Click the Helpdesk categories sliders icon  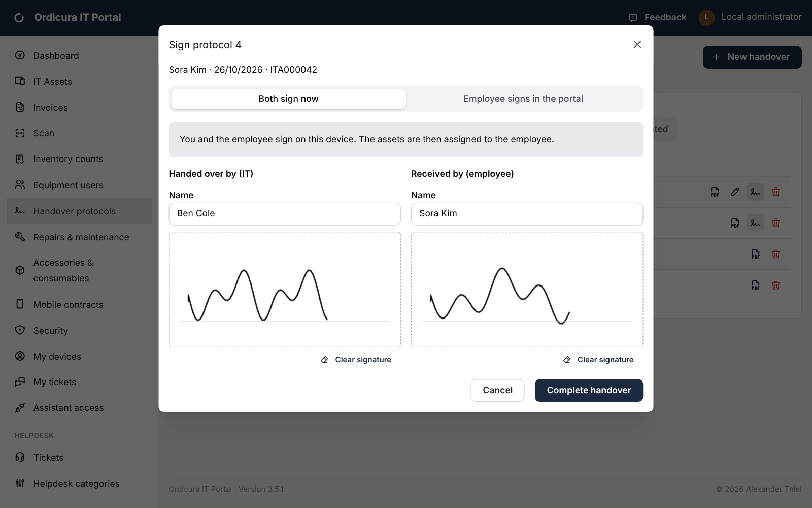(x=20, y=483)
